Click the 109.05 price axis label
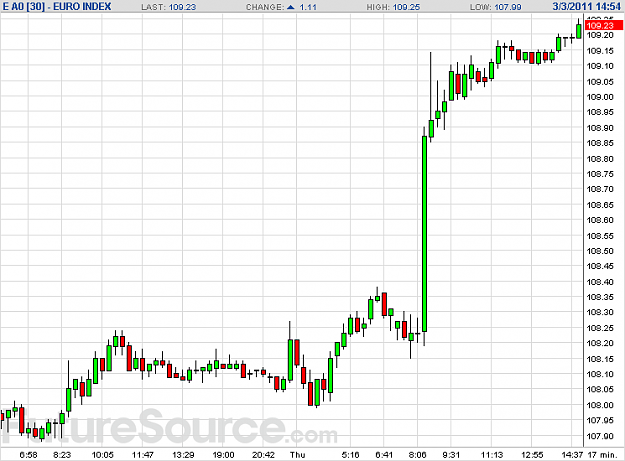Viewport: 625px width, 461px height. point(600,82)
